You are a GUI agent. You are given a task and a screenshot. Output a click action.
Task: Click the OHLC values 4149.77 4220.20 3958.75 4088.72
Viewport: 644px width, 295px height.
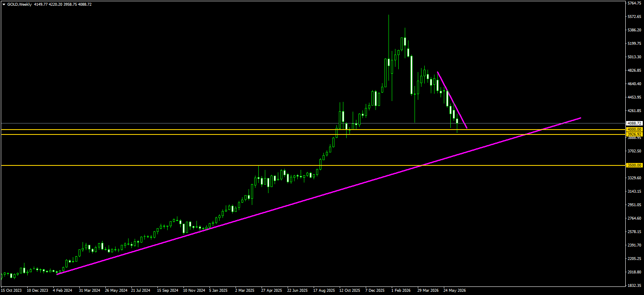62,4
